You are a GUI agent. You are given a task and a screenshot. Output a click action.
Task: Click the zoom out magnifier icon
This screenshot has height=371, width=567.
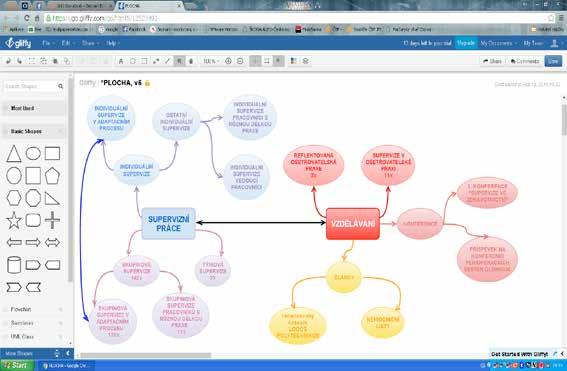tap(240, 61)
